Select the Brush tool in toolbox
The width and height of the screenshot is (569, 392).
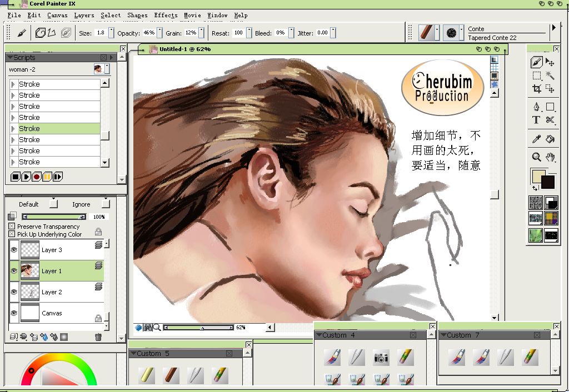(536, 62)
